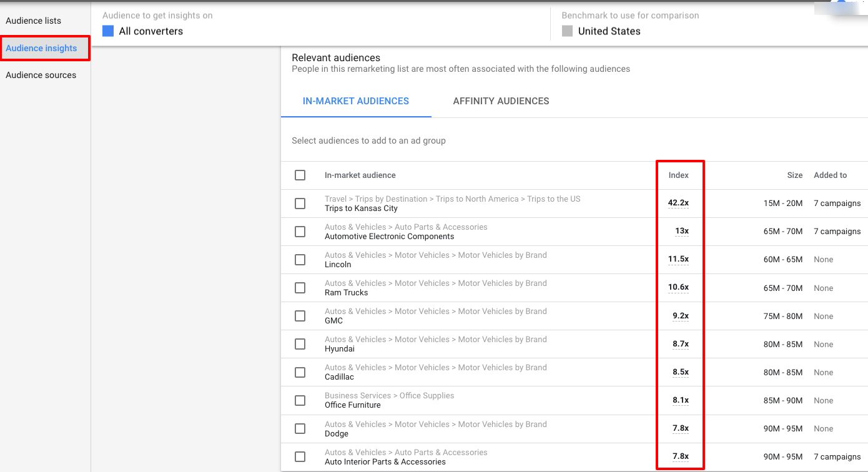The height and width of the screenshot is (472, 868).
Task: Click Trips to Kansas City audience name
Action: [x=361, y=209]
